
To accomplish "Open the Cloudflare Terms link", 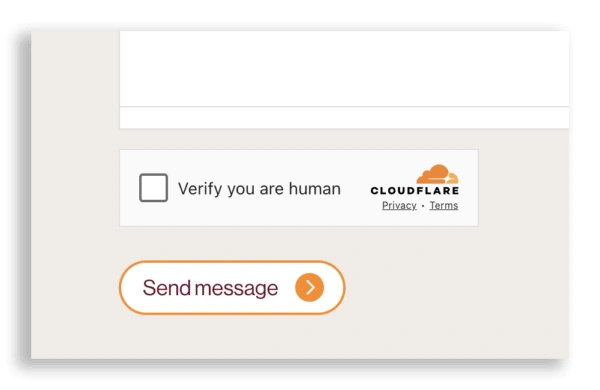I will (x=444, y=206).
